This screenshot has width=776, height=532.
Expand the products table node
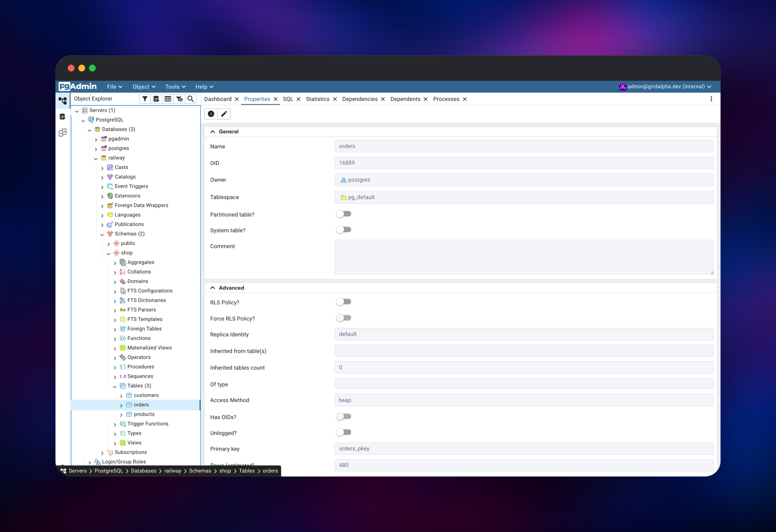(x=121, y=415)
